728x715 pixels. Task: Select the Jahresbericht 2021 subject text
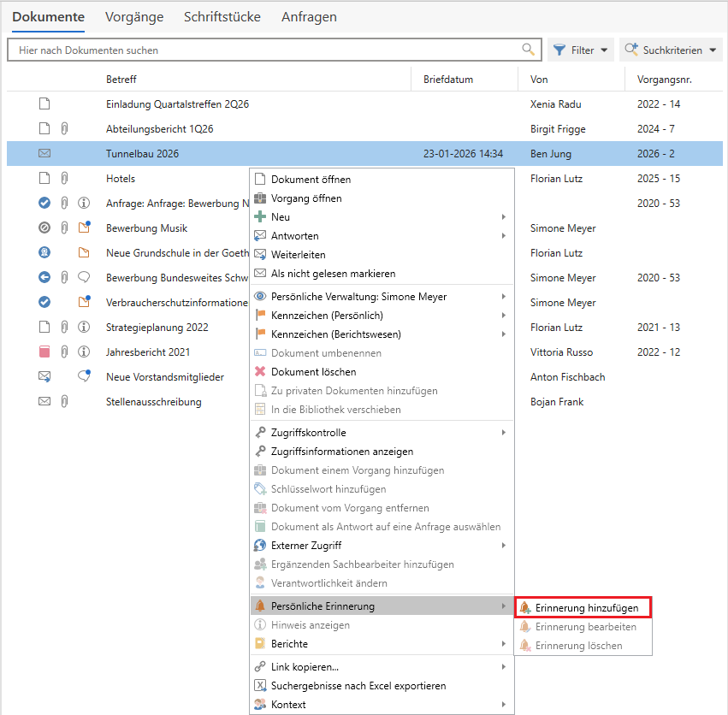[x=148, y=352]
